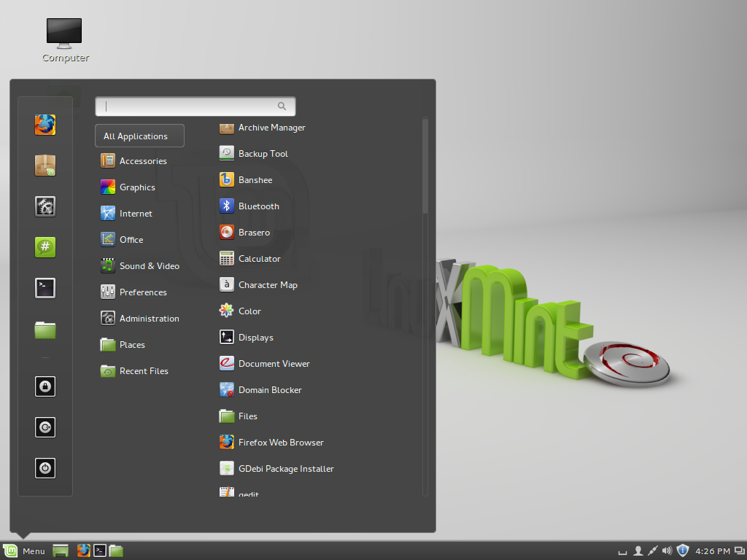The width and height of the screenshot is (747, 560).
Task: Open the Color settings entry
Action: click(248, 311)
